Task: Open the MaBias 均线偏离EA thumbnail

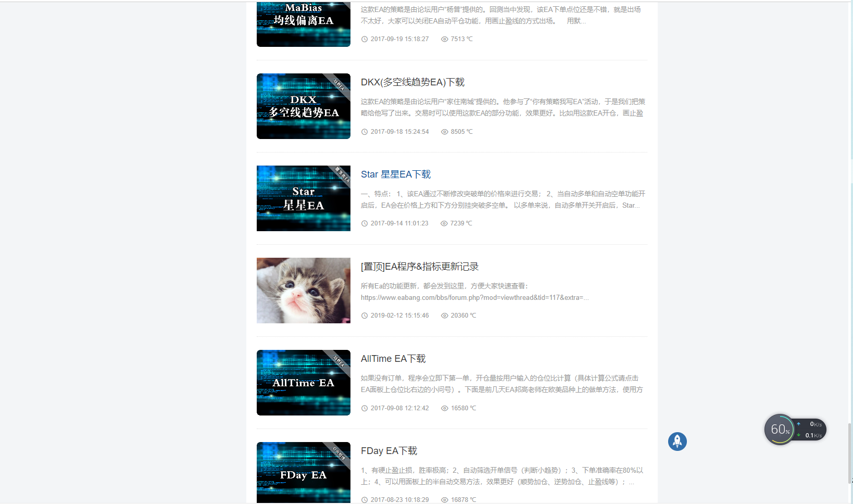Action: [x=304, y=24]
